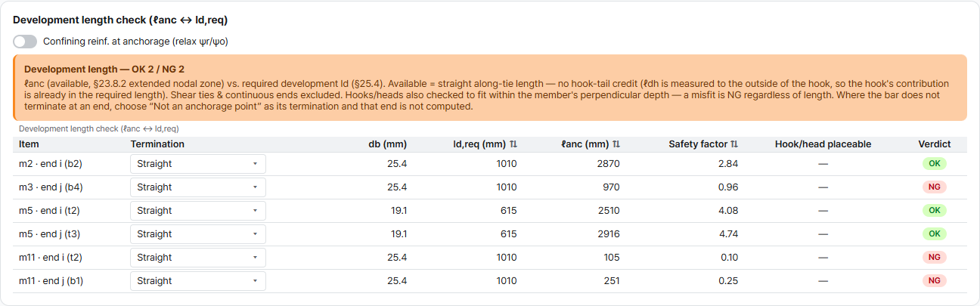Open termination dropdown for m3 end j (b4)

(x=198, y=187)
